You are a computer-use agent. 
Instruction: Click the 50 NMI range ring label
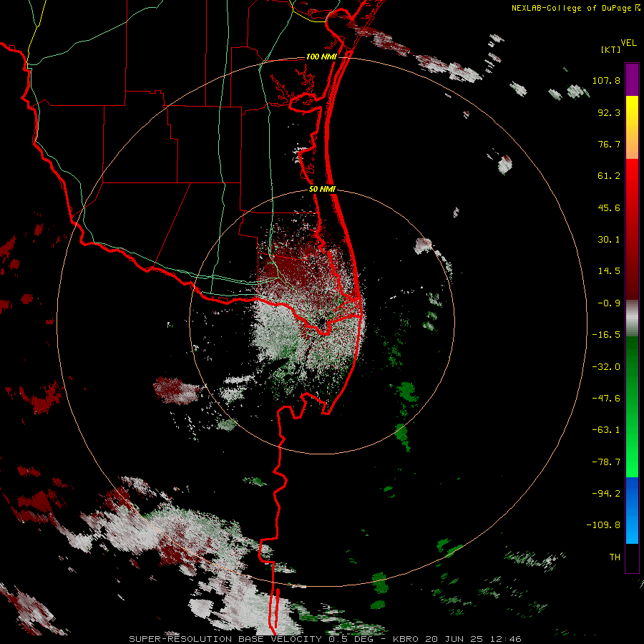point(322,190)
